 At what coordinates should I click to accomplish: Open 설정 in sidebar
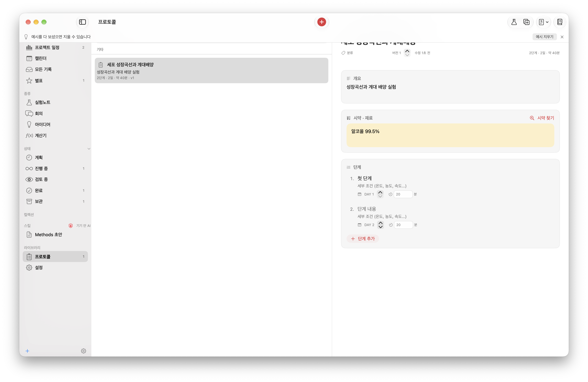[55, 268]
